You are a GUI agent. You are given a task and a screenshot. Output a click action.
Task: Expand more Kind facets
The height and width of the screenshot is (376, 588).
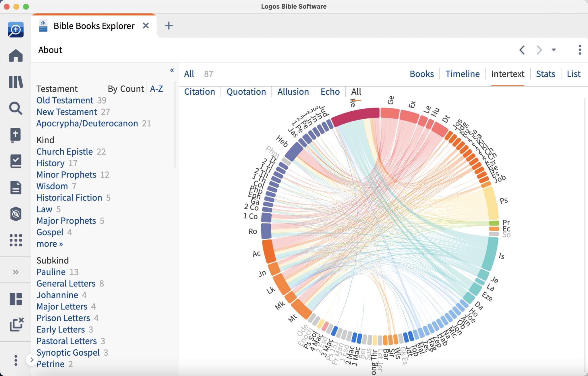[x=49, y=244]
